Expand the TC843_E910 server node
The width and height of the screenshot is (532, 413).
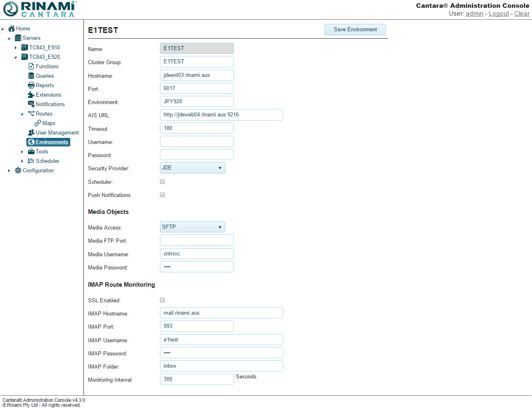[16, 48]
